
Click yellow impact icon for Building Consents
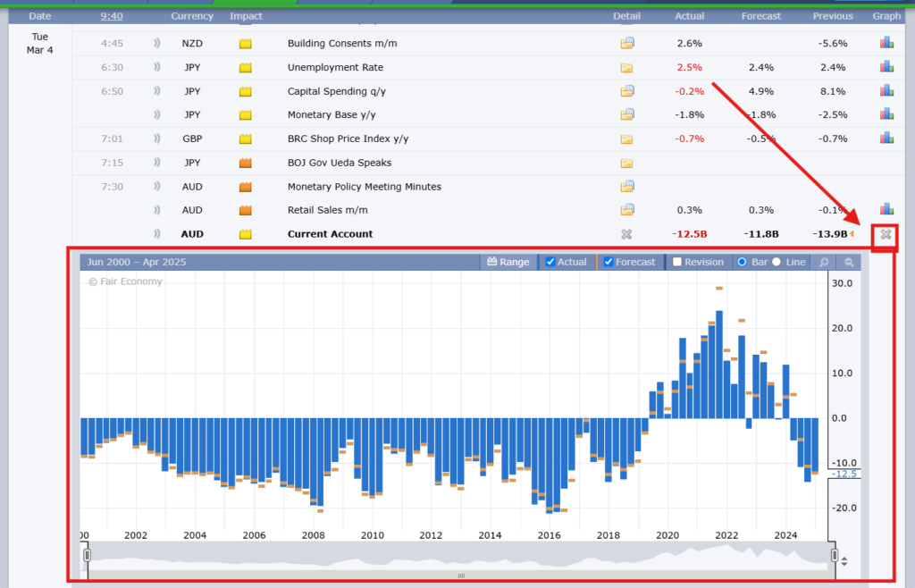[245, 44]
